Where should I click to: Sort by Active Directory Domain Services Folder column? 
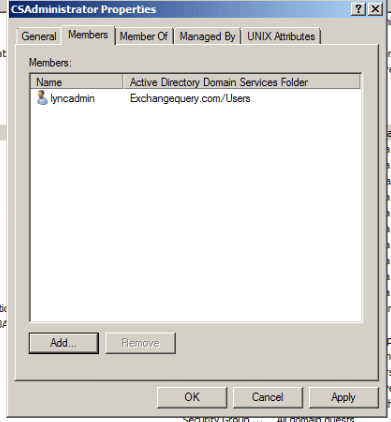(242, 82)
